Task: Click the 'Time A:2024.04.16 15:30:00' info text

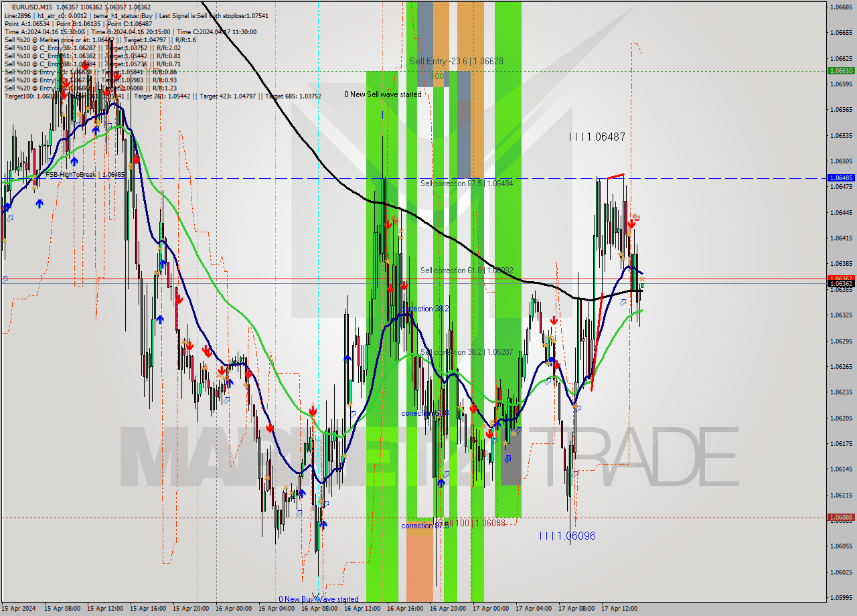Action: pos(44,31)
